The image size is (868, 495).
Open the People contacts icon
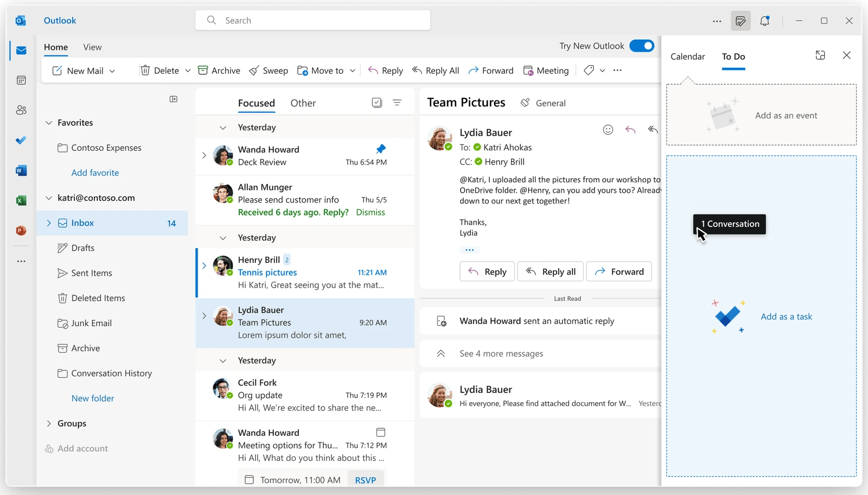(x=21, y=110)
